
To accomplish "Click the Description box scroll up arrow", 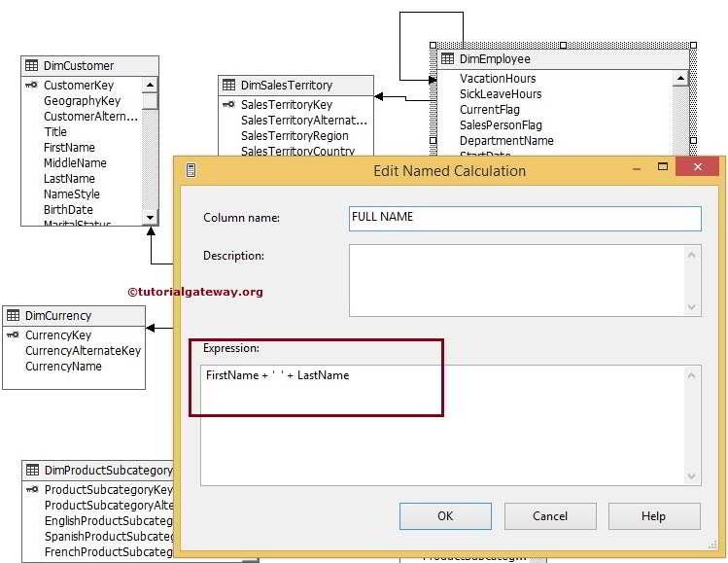I will point(691,255).
